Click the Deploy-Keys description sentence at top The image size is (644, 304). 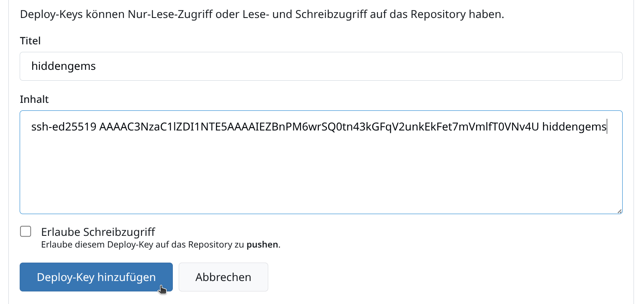tap(262, 15)
